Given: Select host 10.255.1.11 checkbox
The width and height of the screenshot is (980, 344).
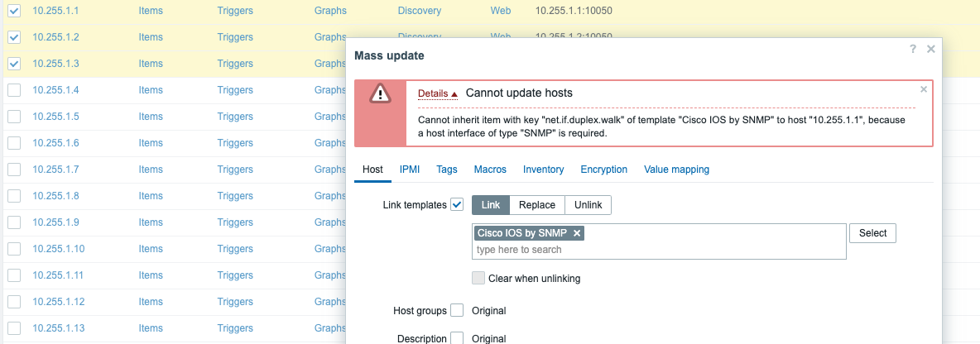Looking at the screenshot, I should 14,275.
